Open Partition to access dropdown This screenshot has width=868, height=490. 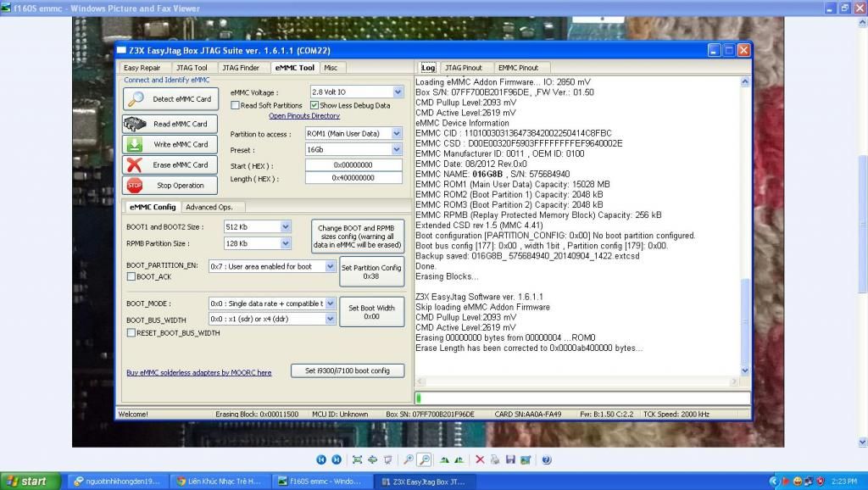click(397, 133)
